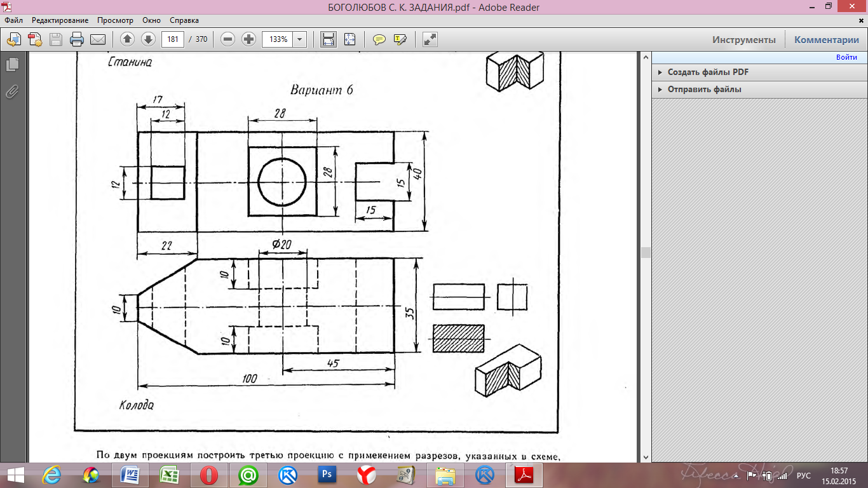Open the Просмотр menu

coord(115,21)
